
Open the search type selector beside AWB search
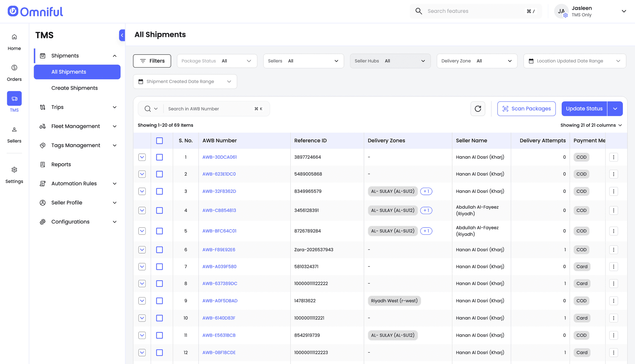151,109
